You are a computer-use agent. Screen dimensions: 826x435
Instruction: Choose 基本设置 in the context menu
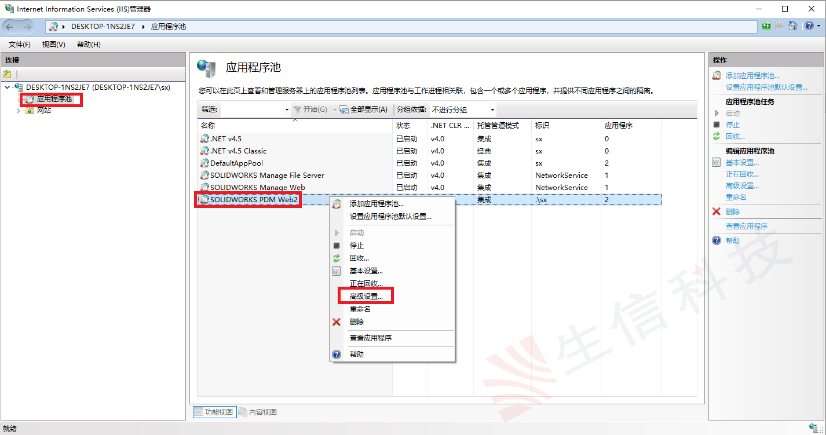click(x=392, y=271)
